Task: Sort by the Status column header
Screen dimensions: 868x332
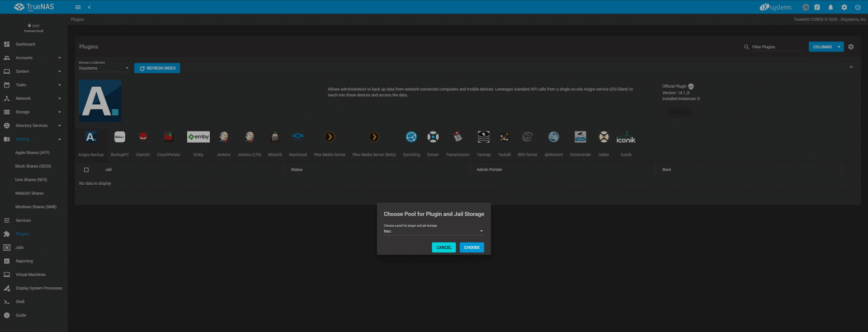Action: tap(297, 170)
